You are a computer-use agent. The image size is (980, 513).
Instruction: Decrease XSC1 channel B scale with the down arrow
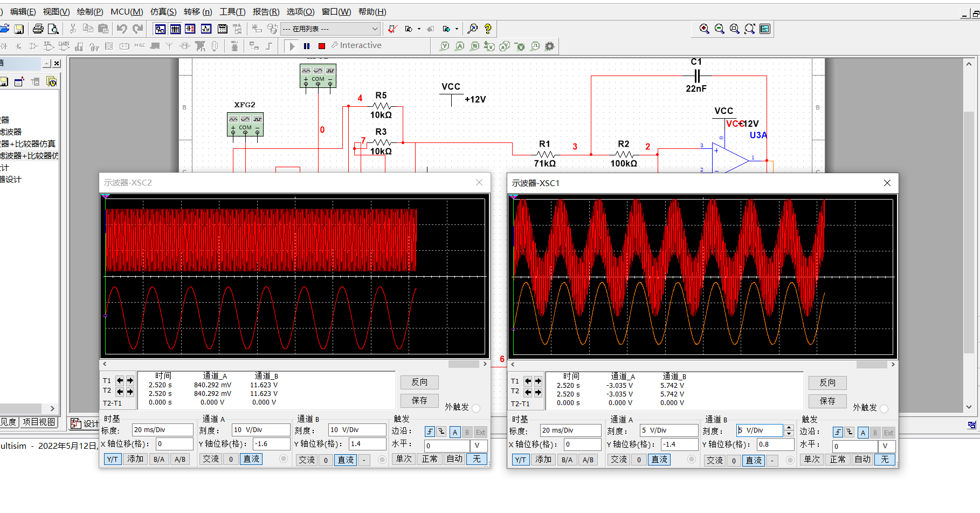tap(789, 433)
